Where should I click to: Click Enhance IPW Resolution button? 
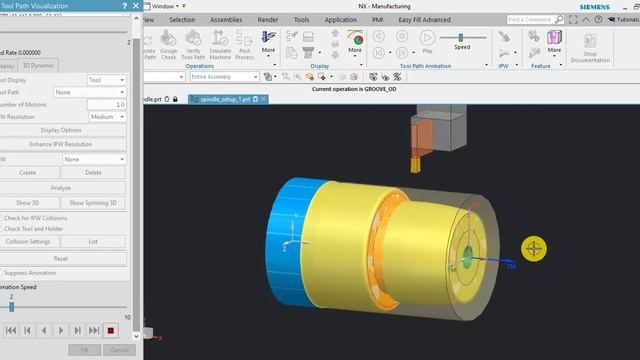(x=61, y=144)
